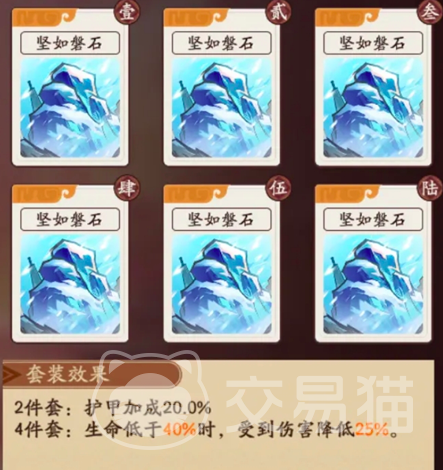Select the slot 肆 position badge
The height and width of the screenshot is (470, 443).
[x=127, y=188]
